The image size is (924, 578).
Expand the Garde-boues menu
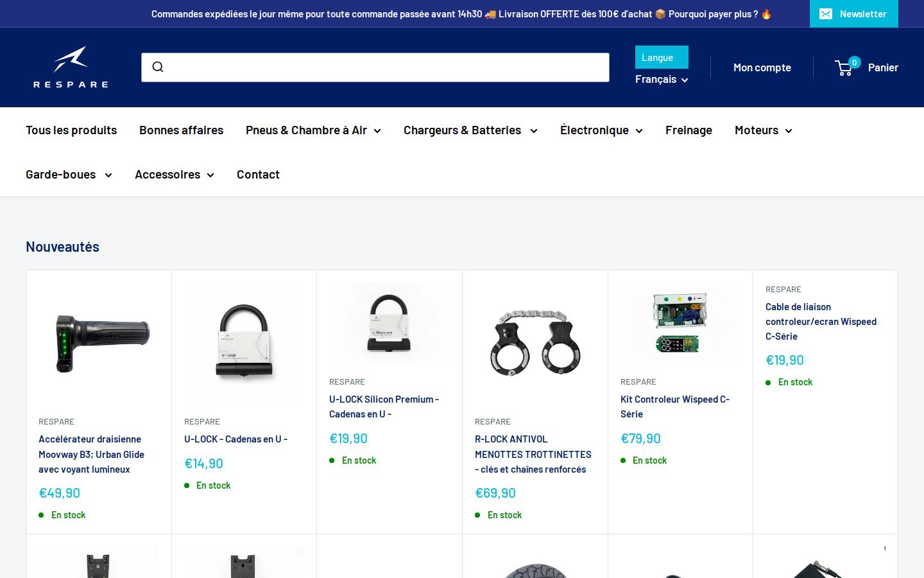coord(69,174)
